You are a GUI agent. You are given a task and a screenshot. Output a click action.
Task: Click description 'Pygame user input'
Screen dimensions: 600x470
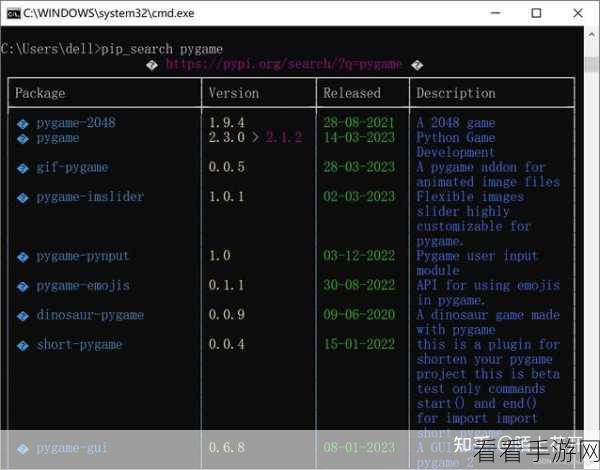tap(478, 256)
